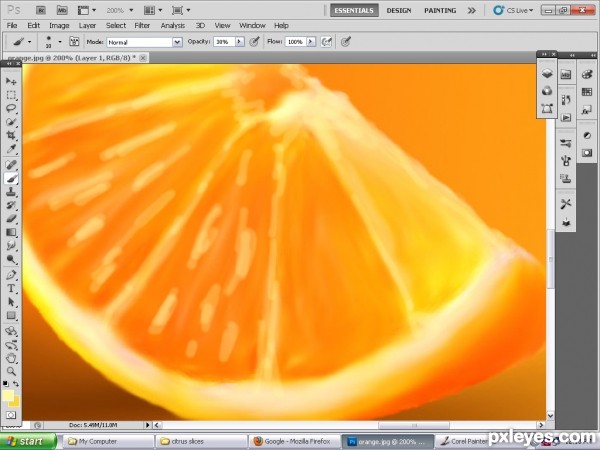Open the Image menu
Viewport: 600px width, 450px height.
(59, 25)
